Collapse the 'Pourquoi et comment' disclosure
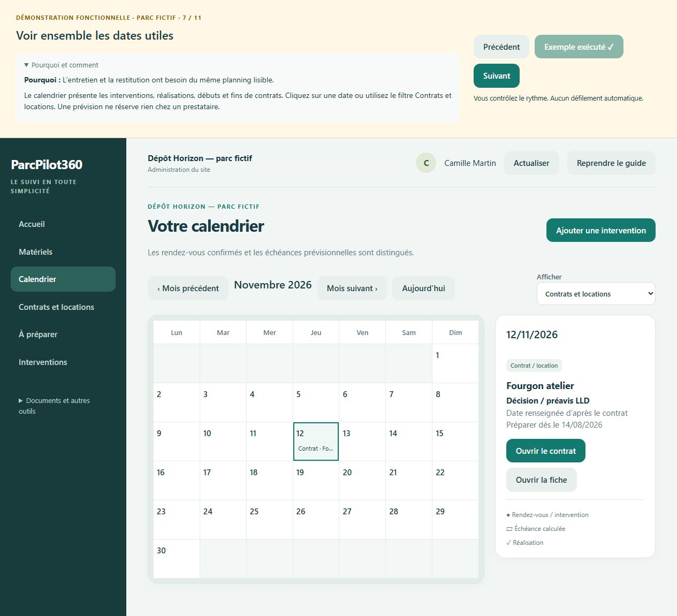 62,65
